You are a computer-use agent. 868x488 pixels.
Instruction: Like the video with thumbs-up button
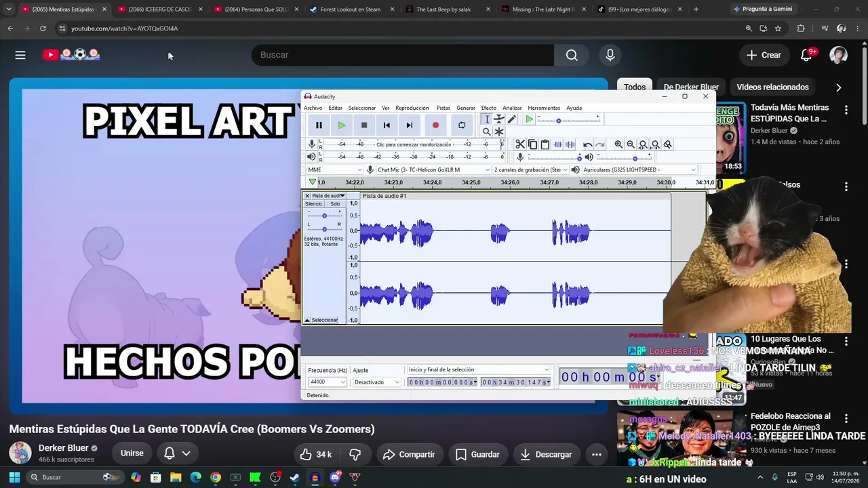click(316, 454)
